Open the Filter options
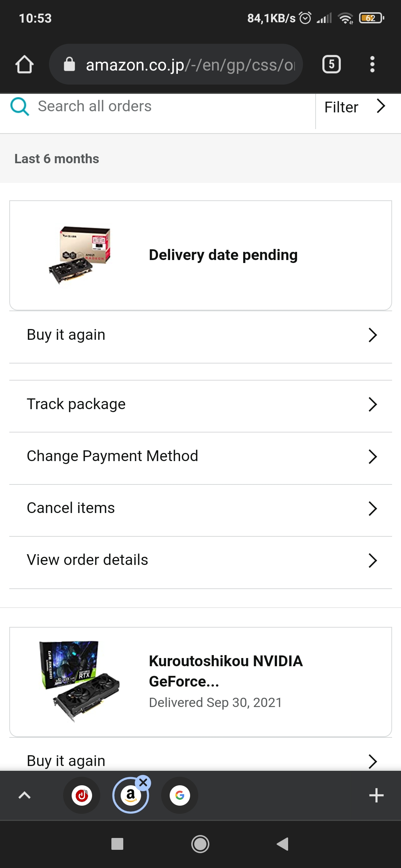This screenshot has height=868, width=401. [355, 107]
